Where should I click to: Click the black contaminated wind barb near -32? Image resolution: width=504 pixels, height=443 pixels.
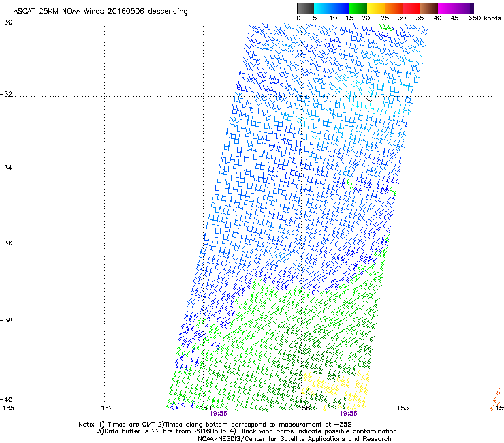pyautogui.click(x=369, y=100)
